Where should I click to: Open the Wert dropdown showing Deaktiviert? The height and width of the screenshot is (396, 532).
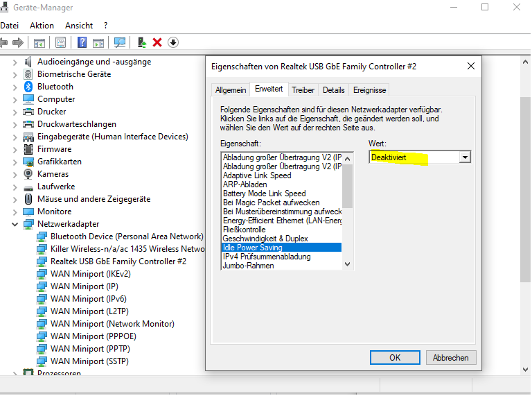[x=465, y=157]
